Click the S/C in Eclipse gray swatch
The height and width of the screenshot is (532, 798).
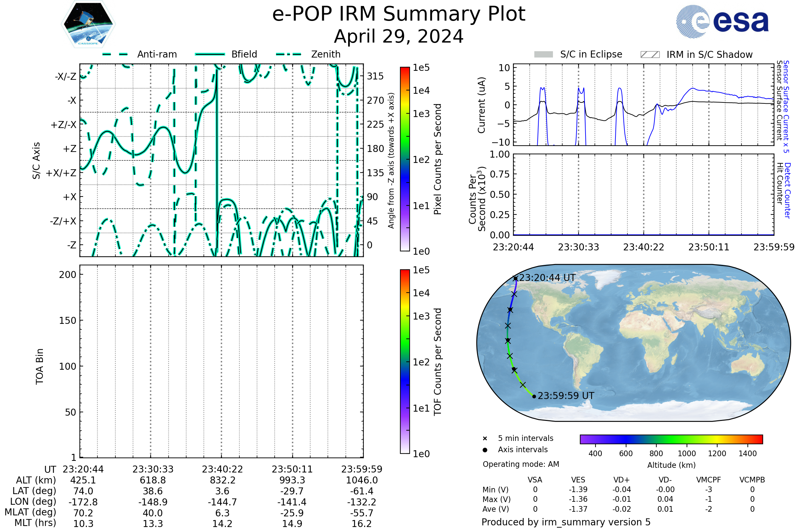tap(544, 55)
